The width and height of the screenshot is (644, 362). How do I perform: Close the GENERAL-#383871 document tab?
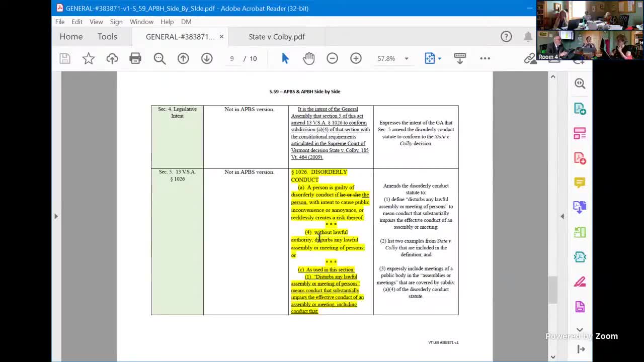221,37
